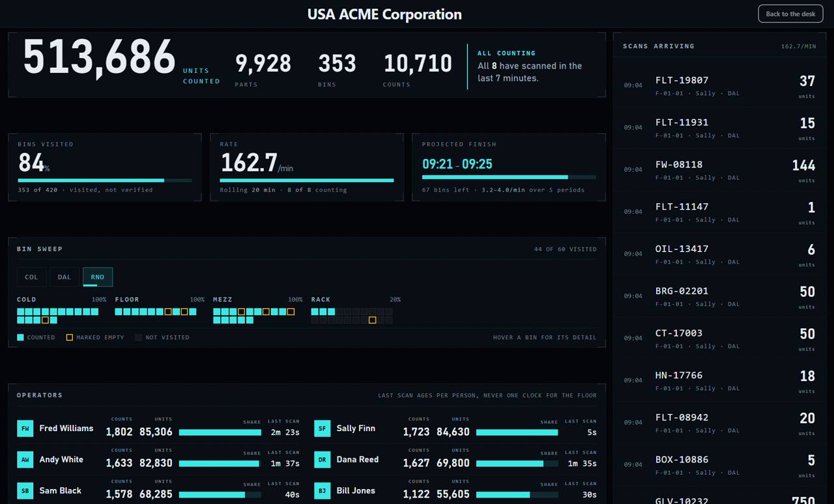Click the Fred Williams operator name

tap(66, 428)
